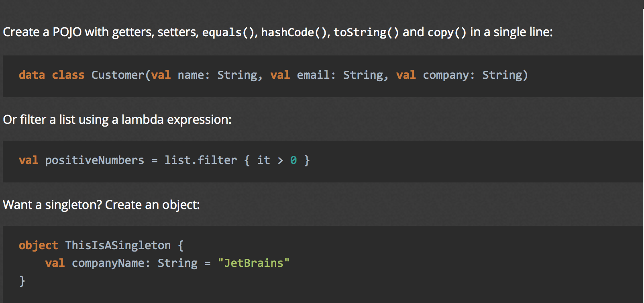Click the "companyName" property

pyautogui.click(x=108, y=263)
